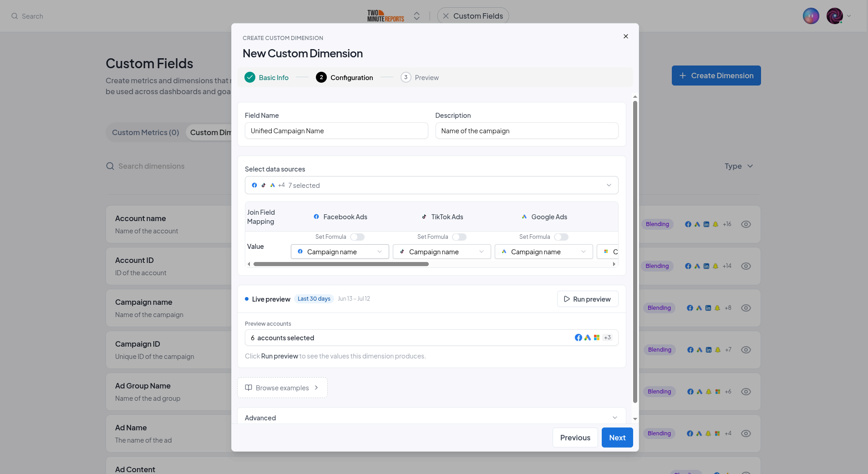Open the partially visible Microsoft Ads value dropdown
This screenshot has height=474, width=868.
tap(608, 252)
